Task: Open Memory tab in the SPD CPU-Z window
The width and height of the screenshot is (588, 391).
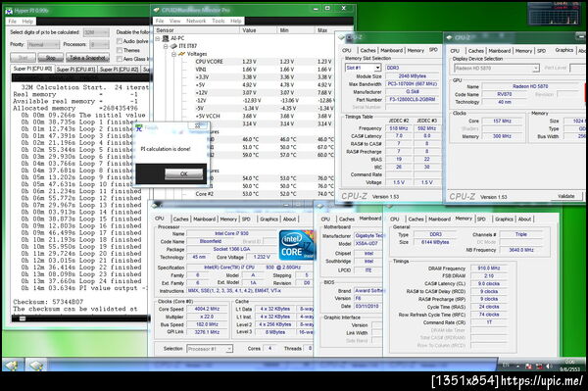Action: tap(416, 50)
